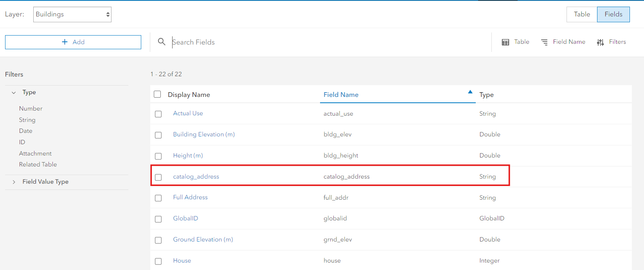
Task: Filter by Number type
Action: click(x=31, y=109)
